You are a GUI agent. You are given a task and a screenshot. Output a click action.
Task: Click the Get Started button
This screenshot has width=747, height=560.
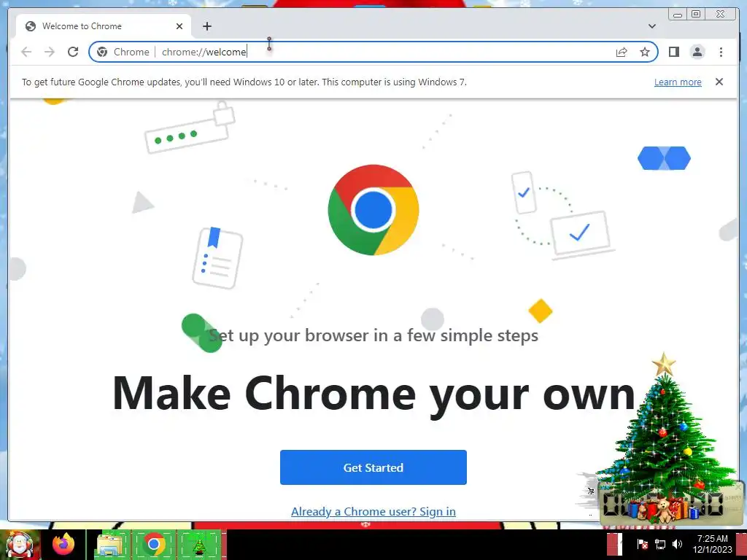373,467
